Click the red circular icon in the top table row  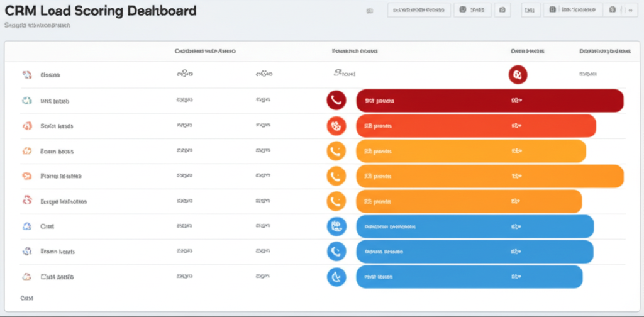click(518, 75)
